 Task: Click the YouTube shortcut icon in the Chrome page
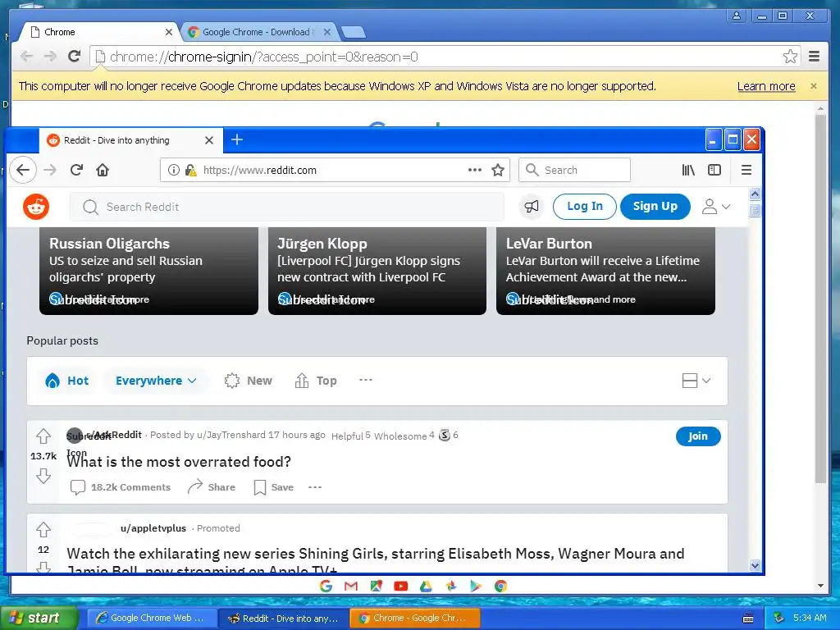coord(400,586)
